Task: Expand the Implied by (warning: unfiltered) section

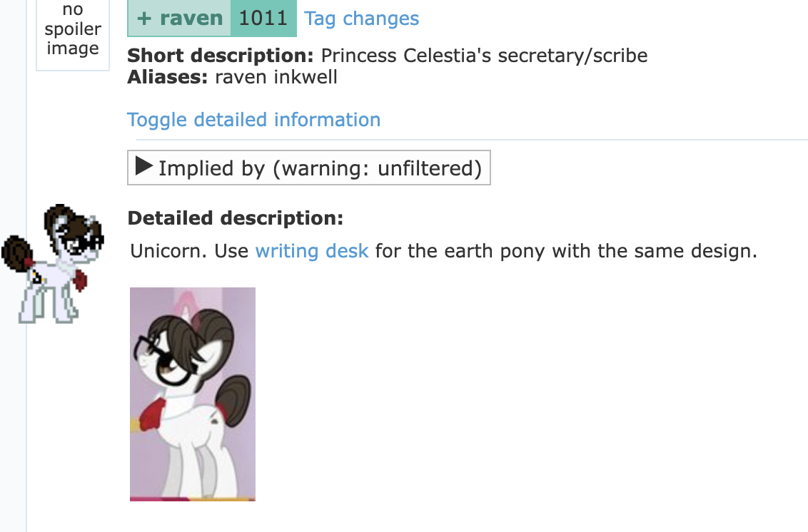Action: 309,168
